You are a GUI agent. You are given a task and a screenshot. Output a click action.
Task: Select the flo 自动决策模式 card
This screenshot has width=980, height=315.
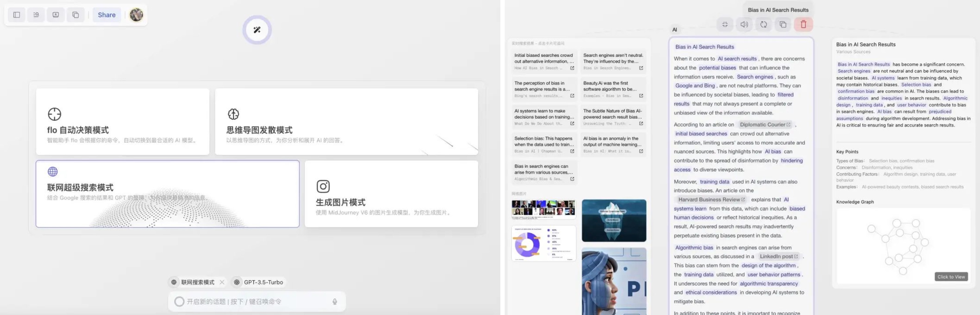click(122, 122)
